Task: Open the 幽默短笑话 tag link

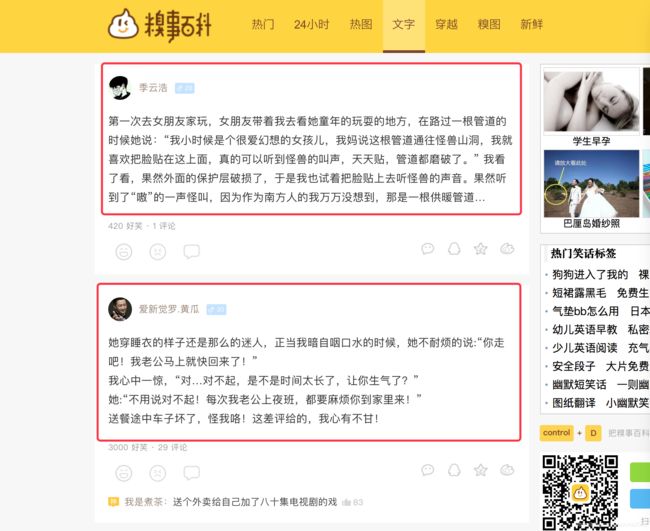Action: 579,385
